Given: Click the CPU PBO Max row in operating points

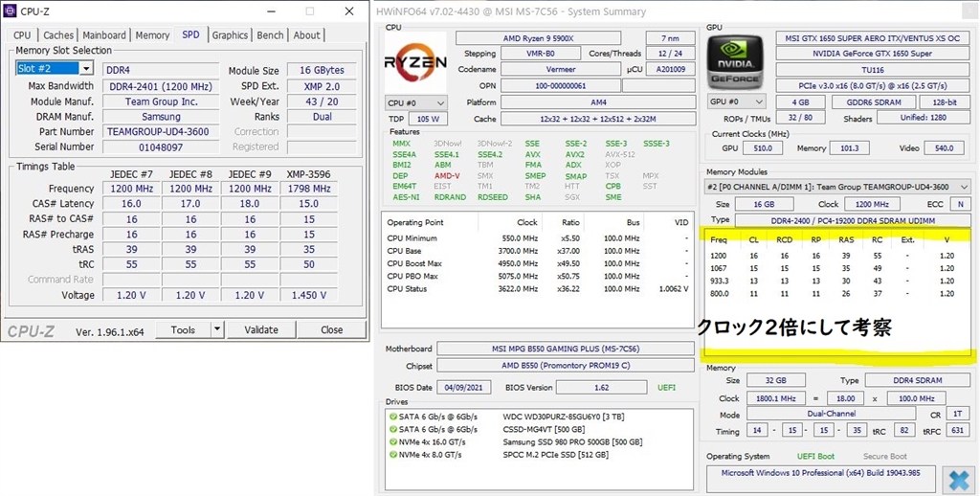Looking at the screenshot, I should 538,276.
